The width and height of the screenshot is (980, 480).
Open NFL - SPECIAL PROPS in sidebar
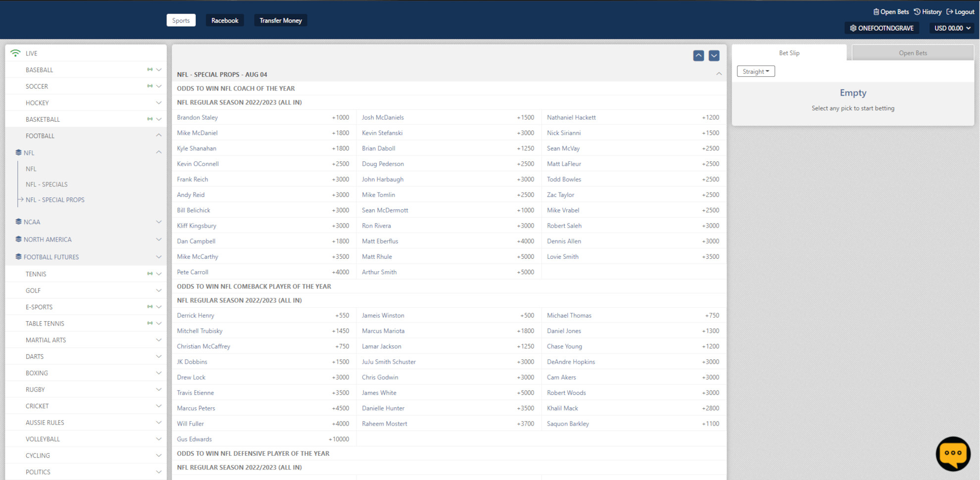click(55, 200)
